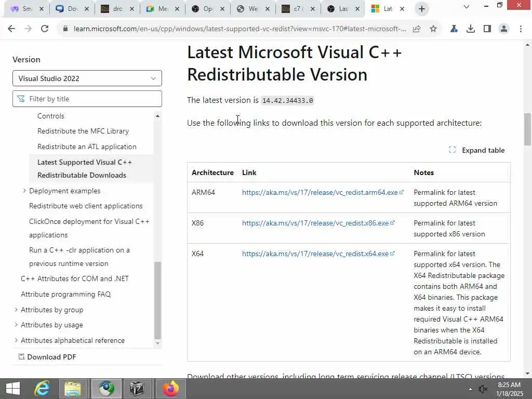Open ClickOnce deployment for Visual C++ applications
The width and height of the screenshot is (532, 399).
(89, 228)
